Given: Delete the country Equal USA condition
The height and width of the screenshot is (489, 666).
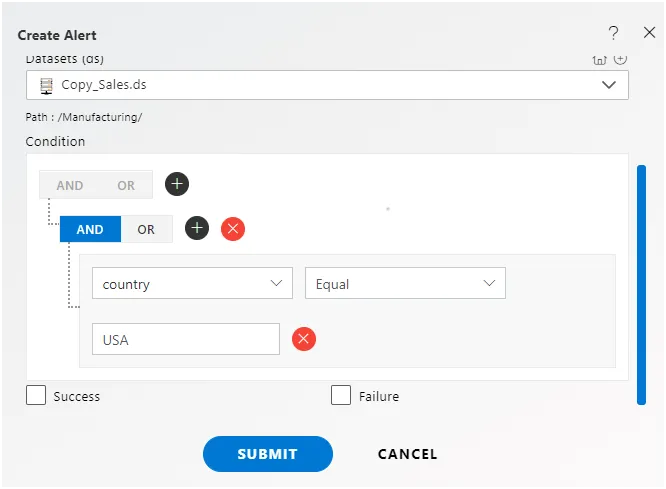Looking at the screenshot, I should [304, 339].
